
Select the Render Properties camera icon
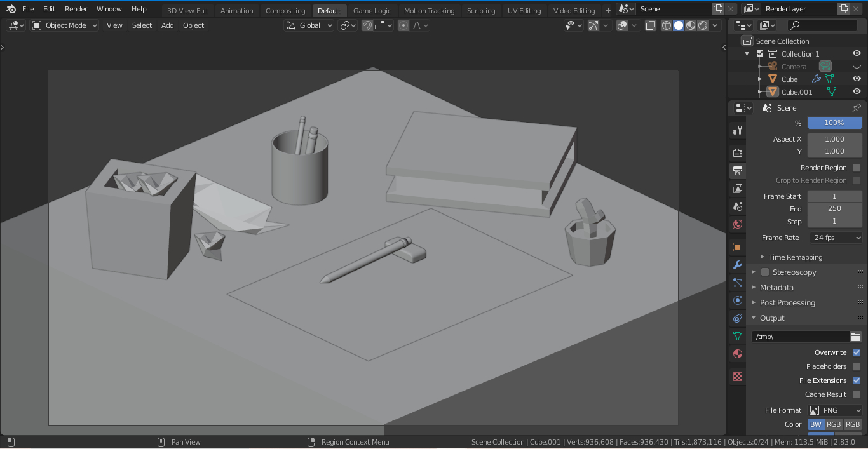(x=737, y=152)
